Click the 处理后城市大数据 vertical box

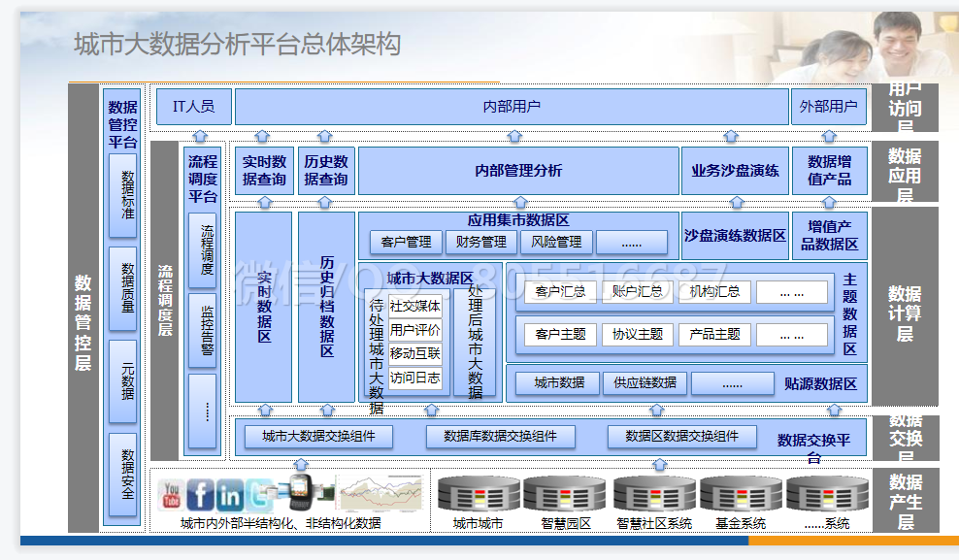pyautogui.click(x=476, y=343)
